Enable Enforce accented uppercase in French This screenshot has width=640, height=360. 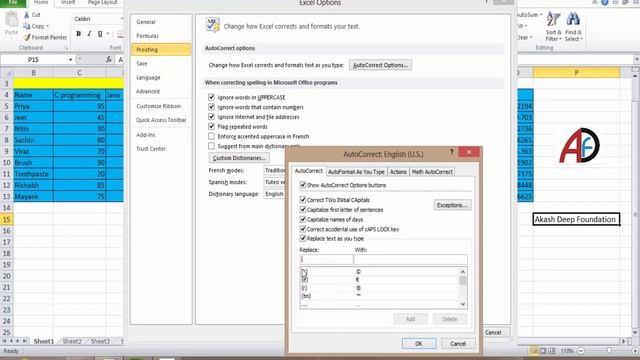(x=211, y=136)
